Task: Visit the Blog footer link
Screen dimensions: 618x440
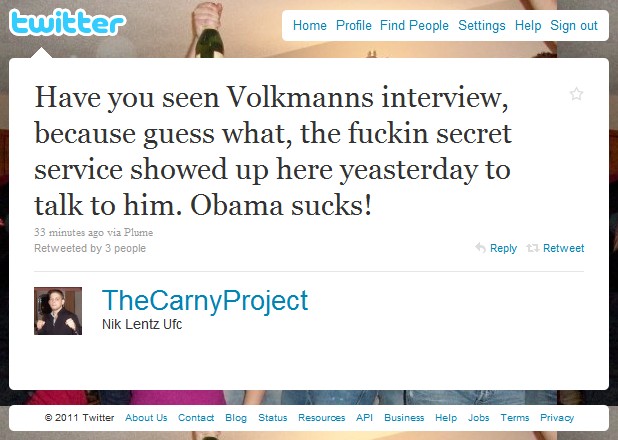Action: point(236,418)
